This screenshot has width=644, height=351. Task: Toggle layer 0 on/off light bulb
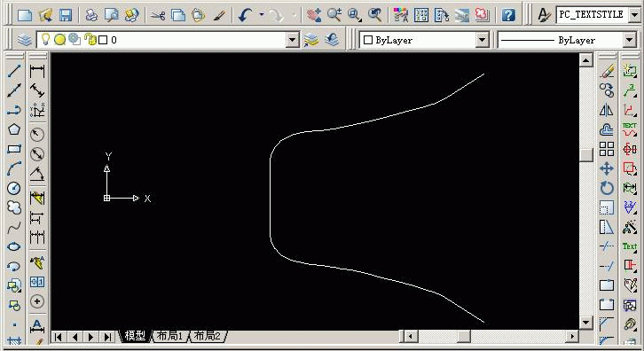(x=45, y=39)
